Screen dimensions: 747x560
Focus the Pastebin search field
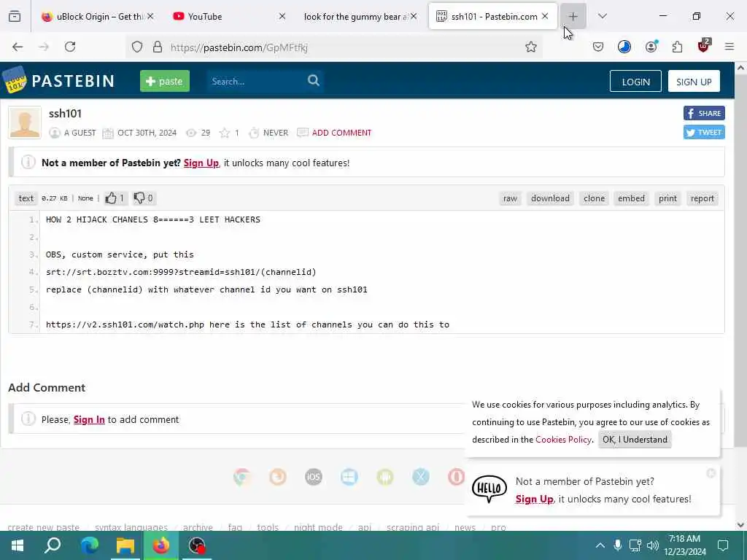[256, 82]
